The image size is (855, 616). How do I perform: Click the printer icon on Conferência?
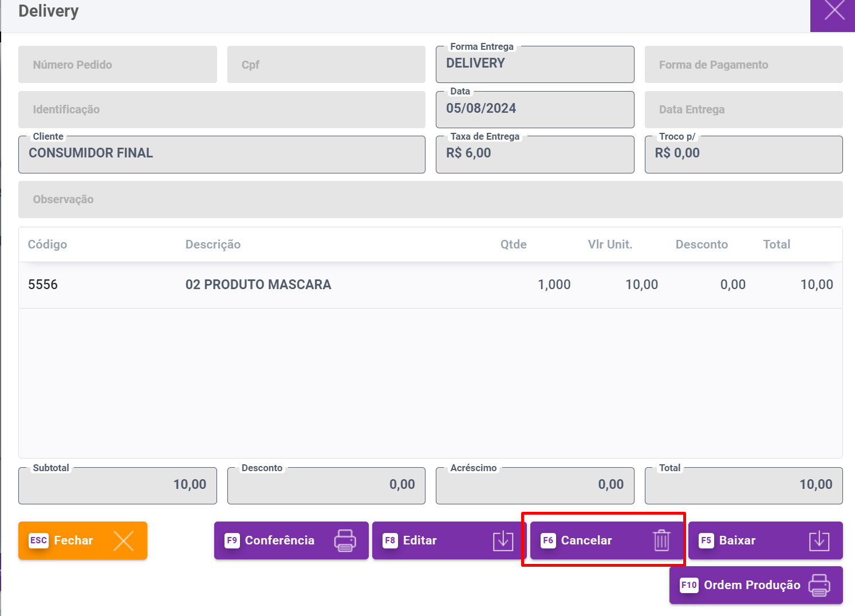(x=345, y=540)
